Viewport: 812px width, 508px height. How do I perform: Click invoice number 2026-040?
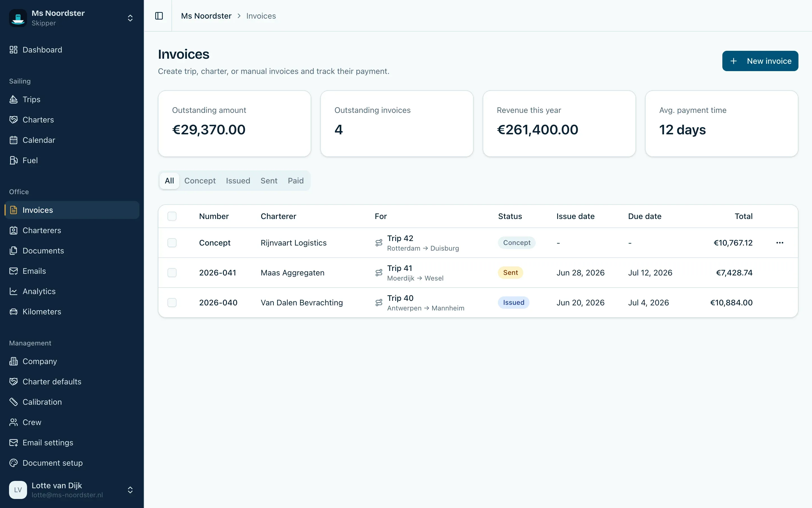(x=218, y=303)
